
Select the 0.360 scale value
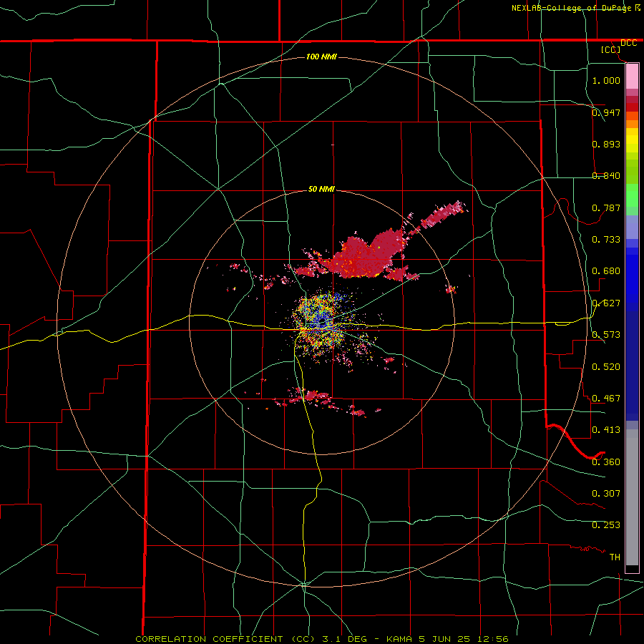click(x=606, y=462)
